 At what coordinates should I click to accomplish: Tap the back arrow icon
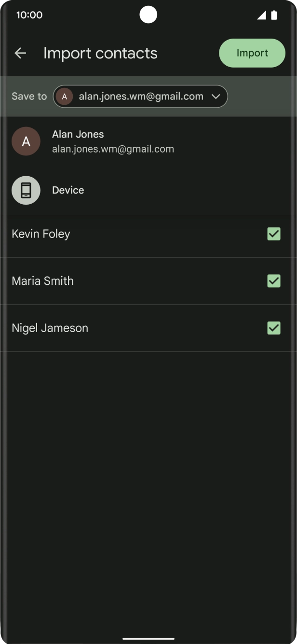coord(20,53)
